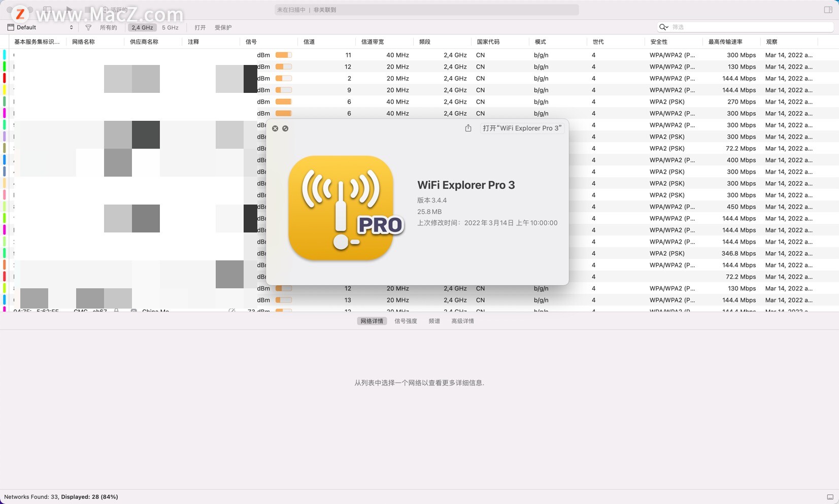Sort by 信号 column header
The height and width of the screenshot is (504, 839).
coord(251,42)
